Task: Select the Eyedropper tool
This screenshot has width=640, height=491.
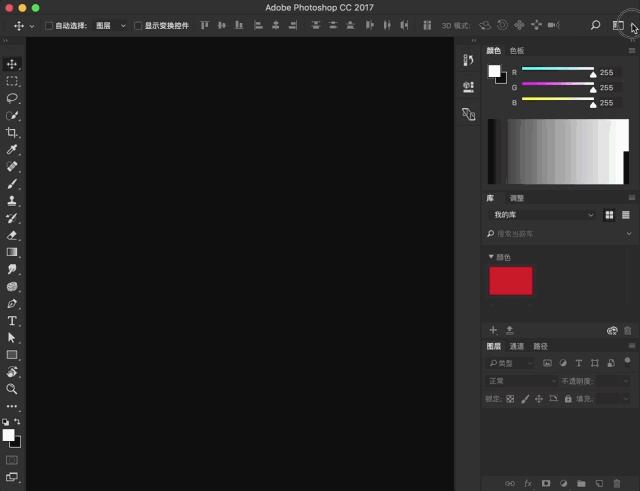Action: tap(12, 149)
